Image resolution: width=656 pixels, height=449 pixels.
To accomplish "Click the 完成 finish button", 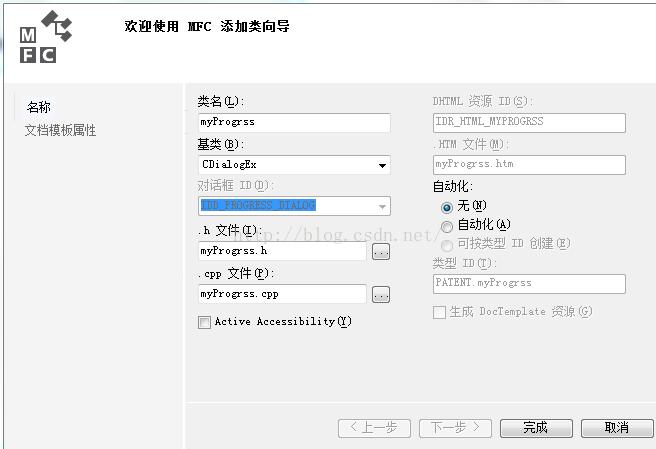I will click(x=536, y=428).
